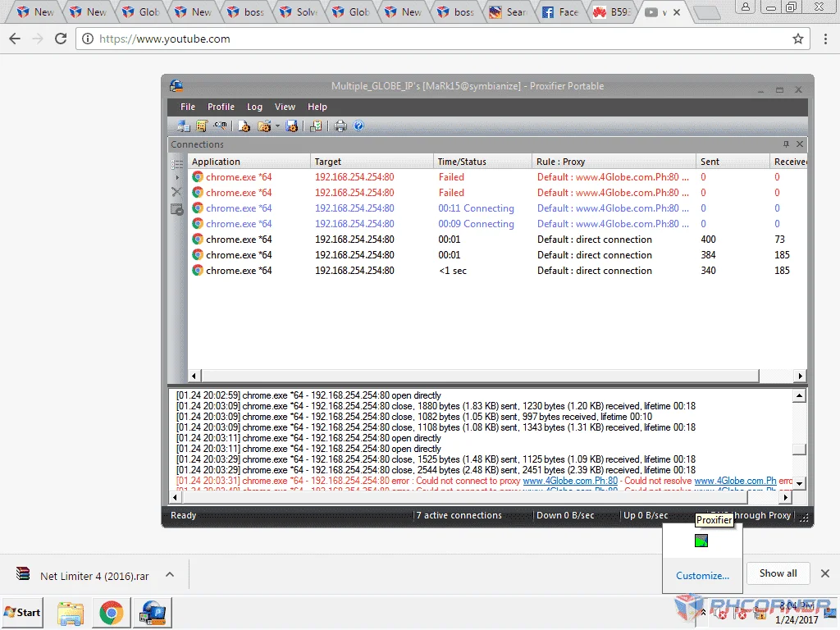Click the open profile folder icon
This screenshot has width=840, height=630.
(x=264, y=126)
